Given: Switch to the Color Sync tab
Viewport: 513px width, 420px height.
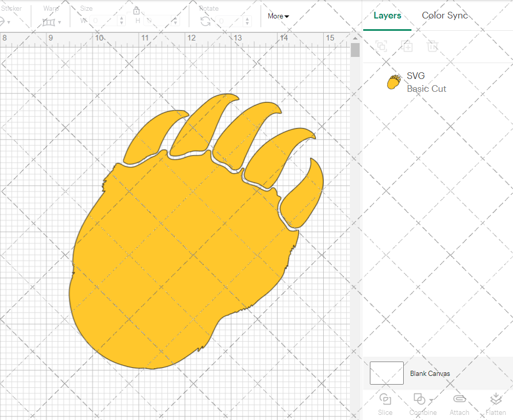Looking at the screenshot, I should pos(445,15).
